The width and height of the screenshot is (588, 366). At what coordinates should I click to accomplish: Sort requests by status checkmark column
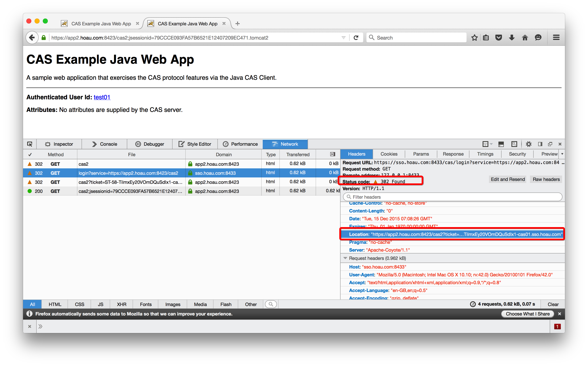pos(30,154)
